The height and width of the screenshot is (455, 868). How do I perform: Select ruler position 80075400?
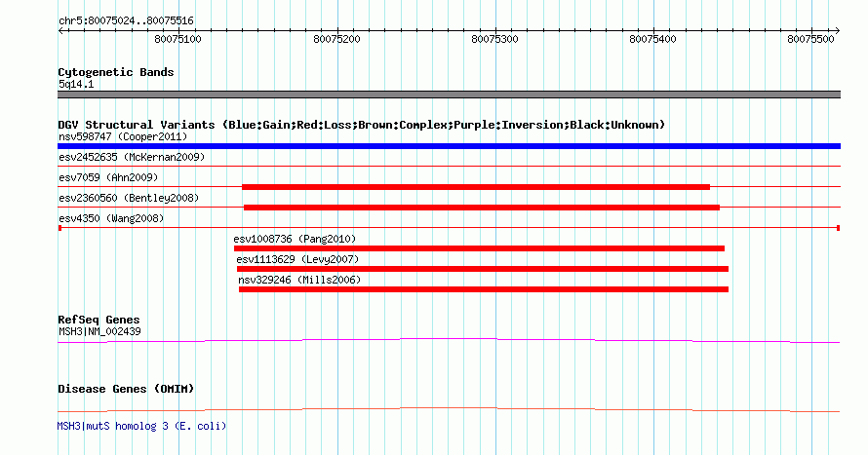[x=652, y=39]
